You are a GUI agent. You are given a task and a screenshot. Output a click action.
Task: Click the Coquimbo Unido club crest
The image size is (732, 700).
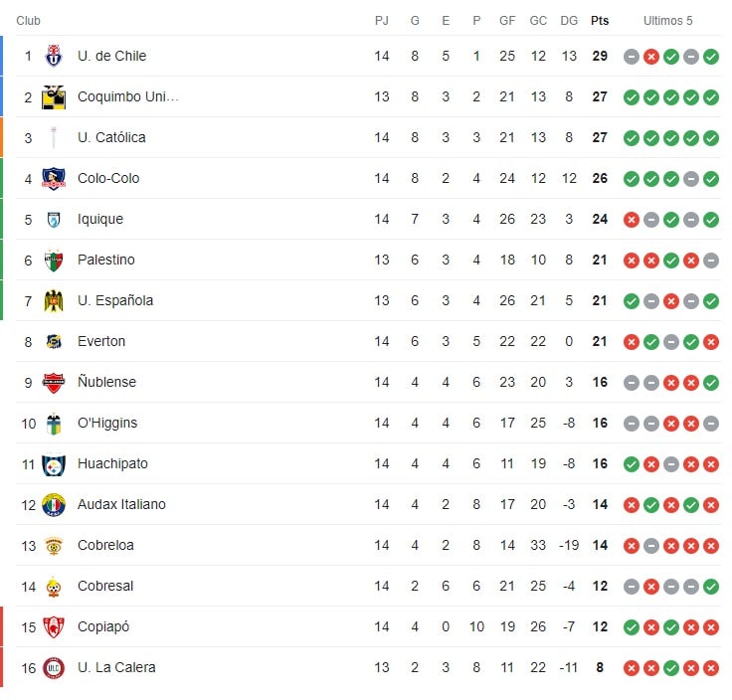[54, 97]
